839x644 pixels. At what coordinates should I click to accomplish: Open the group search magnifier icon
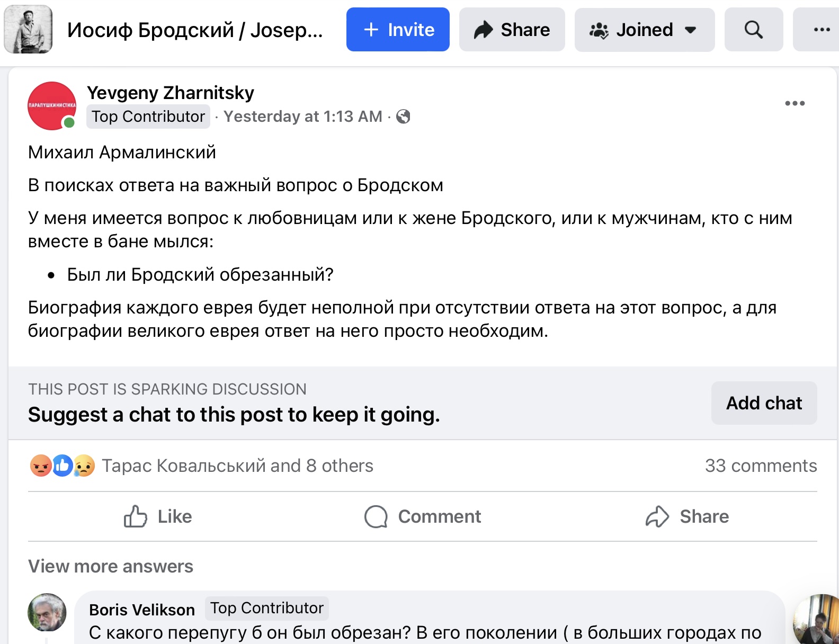click(753, 30)
